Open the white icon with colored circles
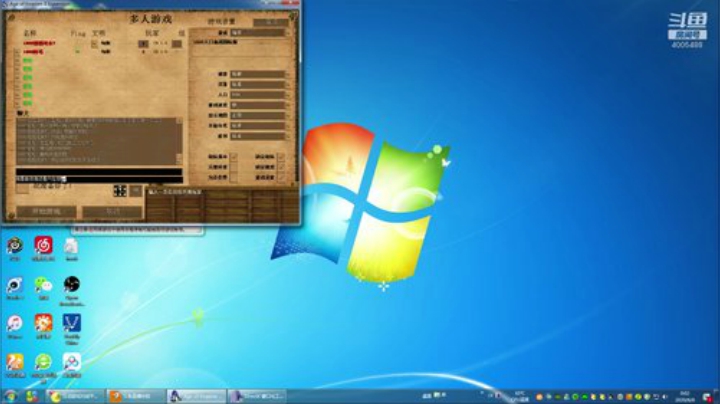This screenshot has width=720, height=404. tap(72, 363)
